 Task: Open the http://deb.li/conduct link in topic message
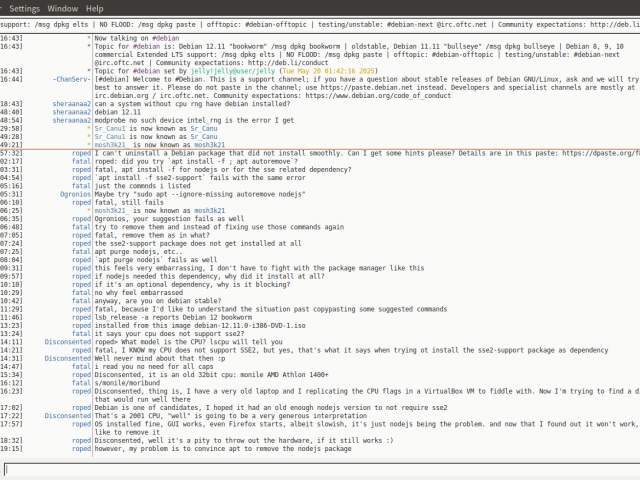coord(288,63)
